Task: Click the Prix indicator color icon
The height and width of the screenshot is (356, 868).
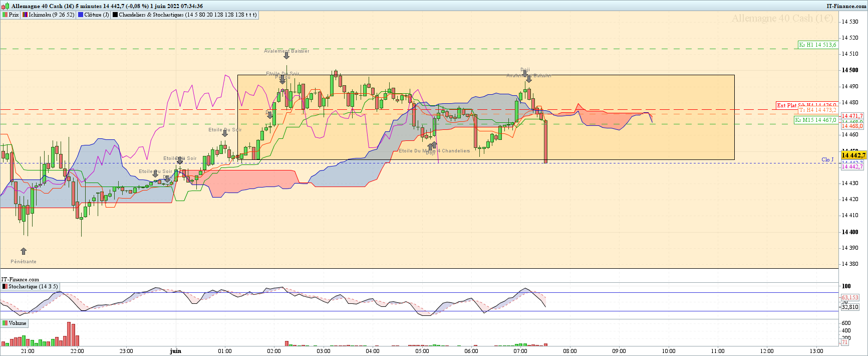Action: coord(5,15)
